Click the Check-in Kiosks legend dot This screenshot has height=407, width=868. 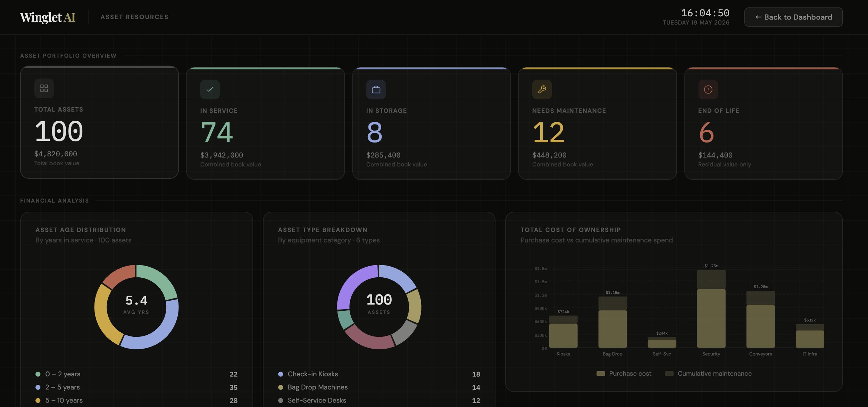pyautogui.click(x=281, y=374)
